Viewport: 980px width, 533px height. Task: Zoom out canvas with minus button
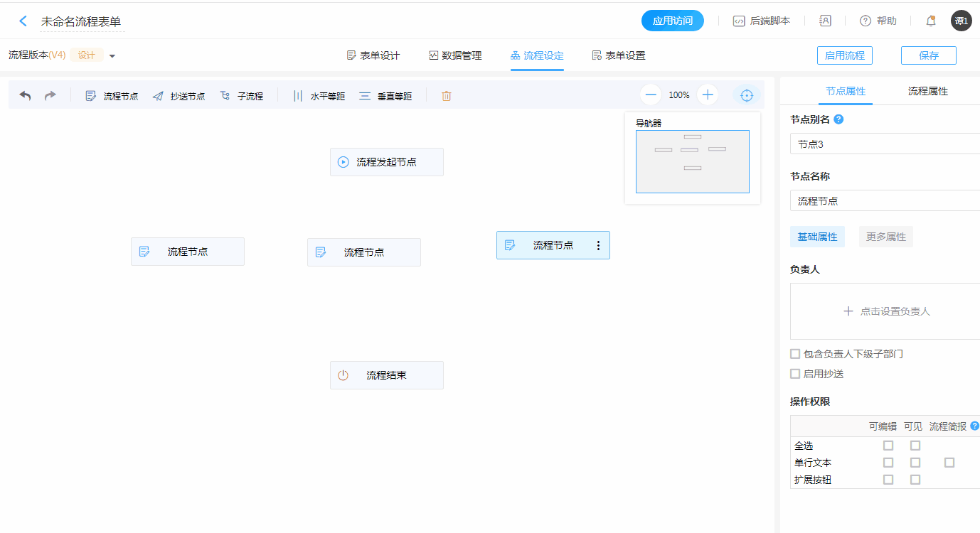(x=650, y=95)
